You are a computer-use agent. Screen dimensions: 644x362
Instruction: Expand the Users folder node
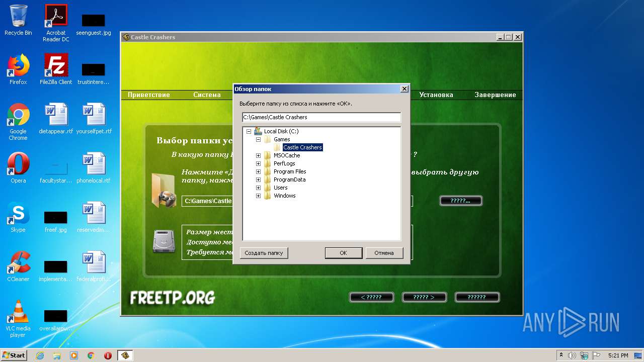tap(258, 188)
